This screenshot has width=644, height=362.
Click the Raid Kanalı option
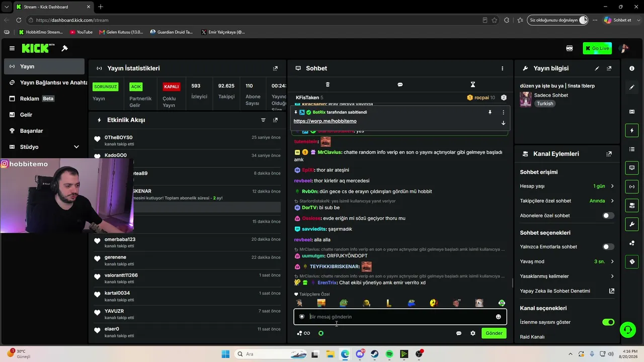(532, 337)
